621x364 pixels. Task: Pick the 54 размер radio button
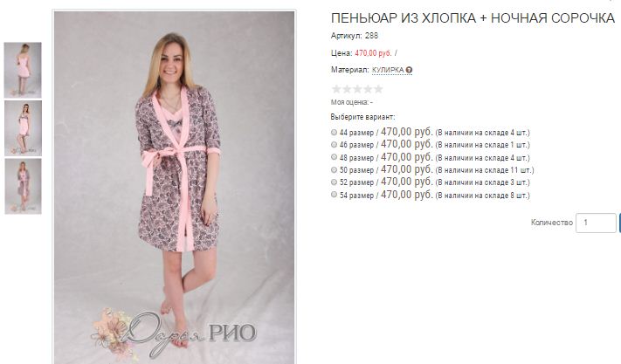coord(334,195)
